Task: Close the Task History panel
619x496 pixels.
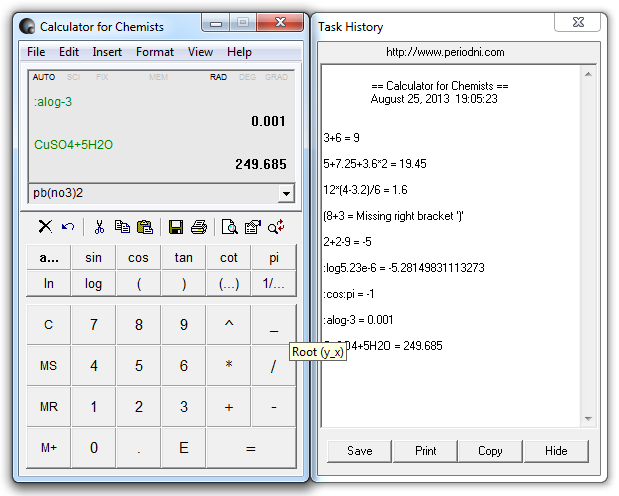Action: 578,22
